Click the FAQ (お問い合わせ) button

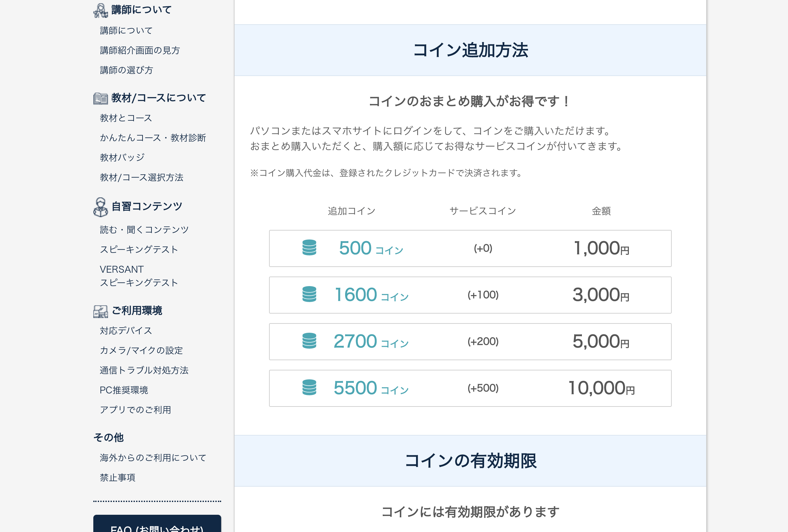point(157,523)
